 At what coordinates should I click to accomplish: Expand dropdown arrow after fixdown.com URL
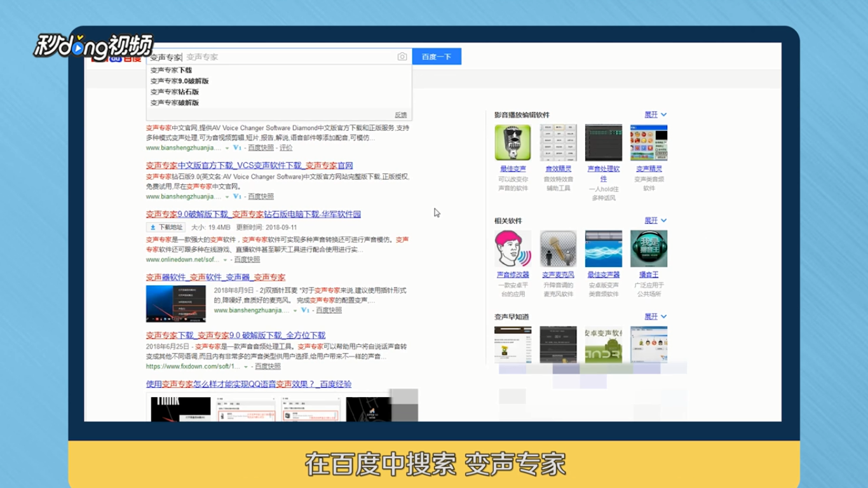[245, 367]
